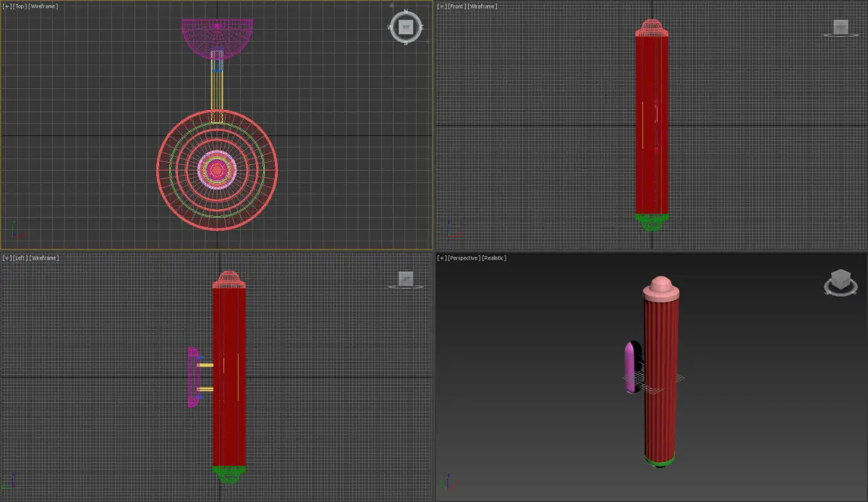Select the green base ring in Perspective view
Screen dimensions: 868x502
click(660, 460)
